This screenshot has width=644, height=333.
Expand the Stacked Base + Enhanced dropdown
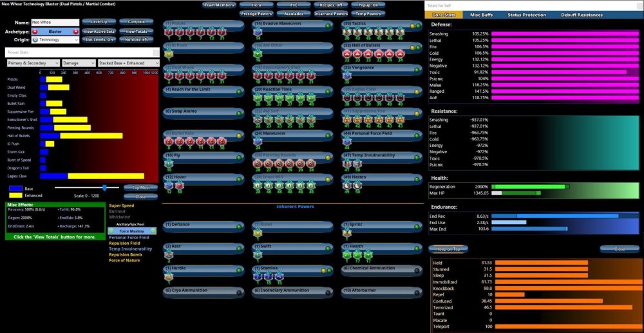(x=127, y=63)
